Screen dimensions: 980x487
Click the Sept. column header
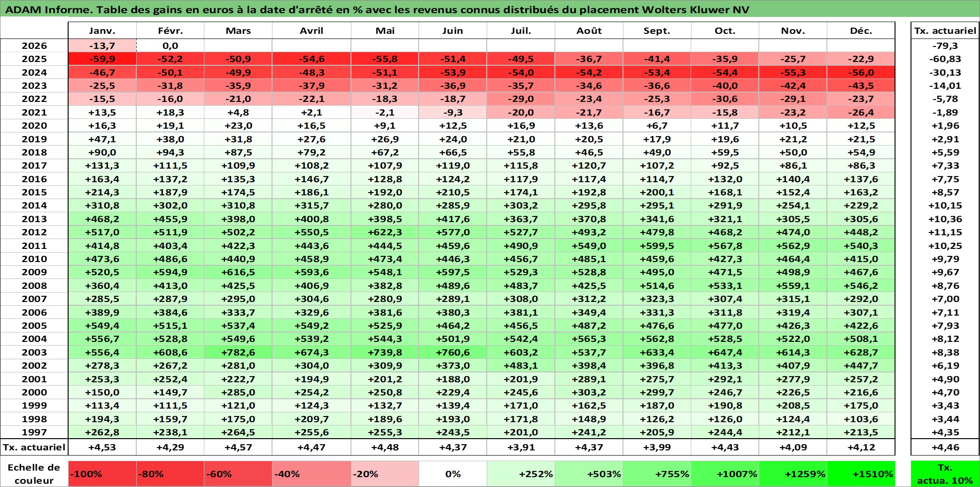657,31
